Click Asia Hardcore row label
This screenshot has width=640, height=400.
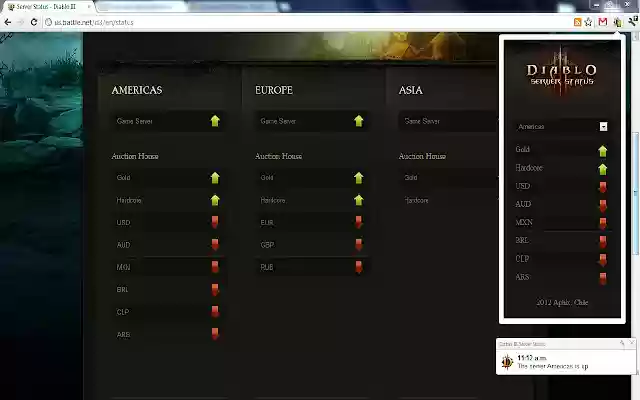point(416,200)
